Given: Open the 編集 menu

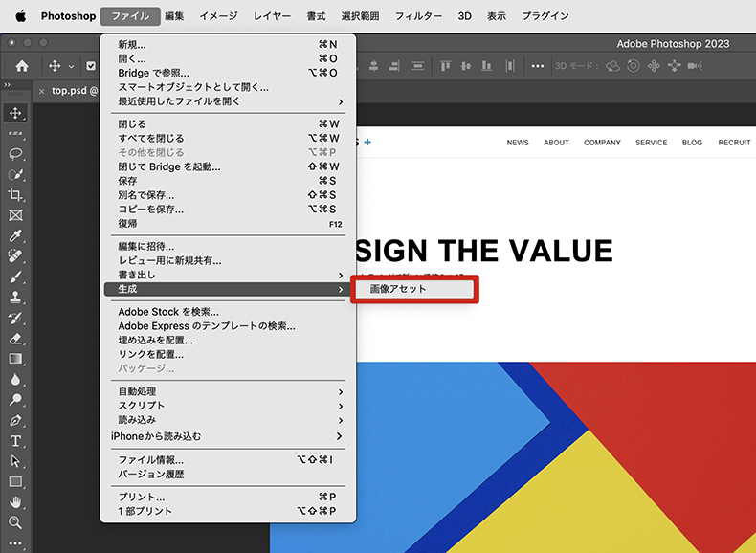Looking at the screenshot, I should point(174,16).
